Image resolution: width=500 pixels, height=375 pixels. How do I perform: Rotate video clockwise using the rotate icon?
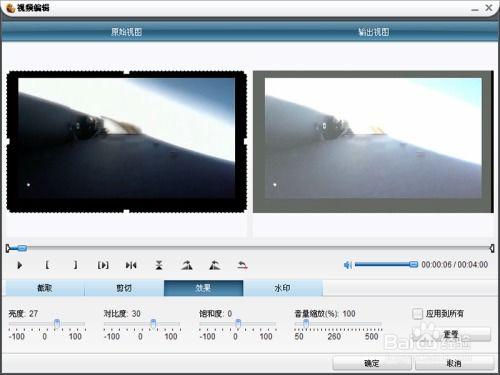pyautogui.click(x=187, y=265)
